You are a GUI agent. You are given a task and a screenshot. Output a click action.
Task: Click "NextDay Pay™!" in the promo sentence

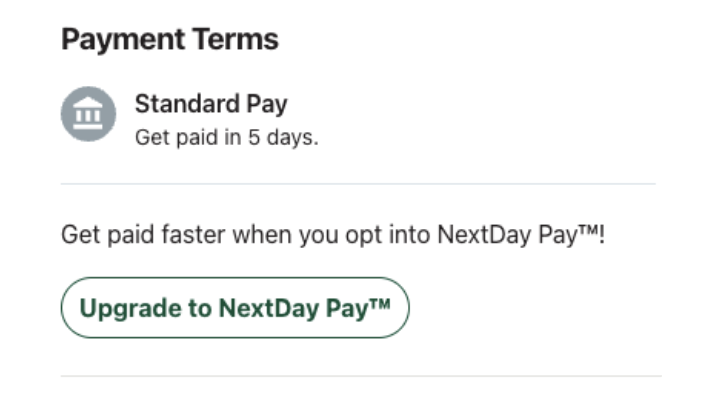pos(521,235)
